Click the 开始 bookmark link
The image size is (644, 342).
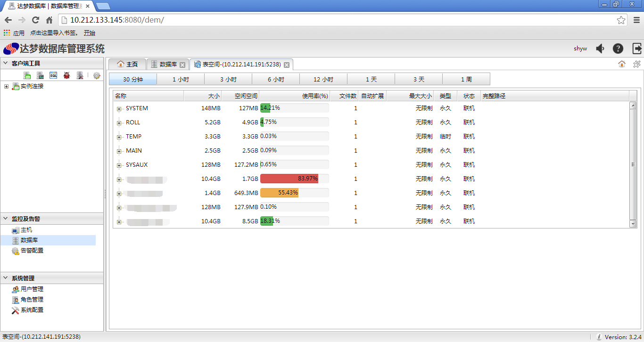pyautogui.click(x=90, y=33)
